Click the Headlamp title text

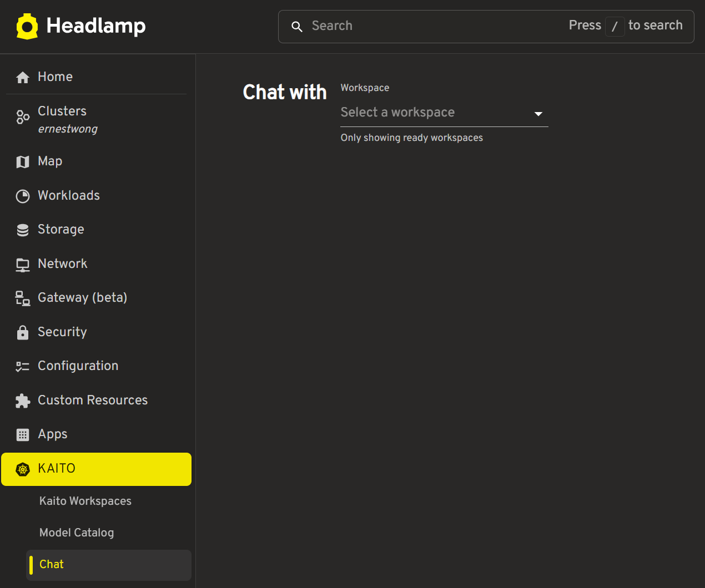[96, 26]
